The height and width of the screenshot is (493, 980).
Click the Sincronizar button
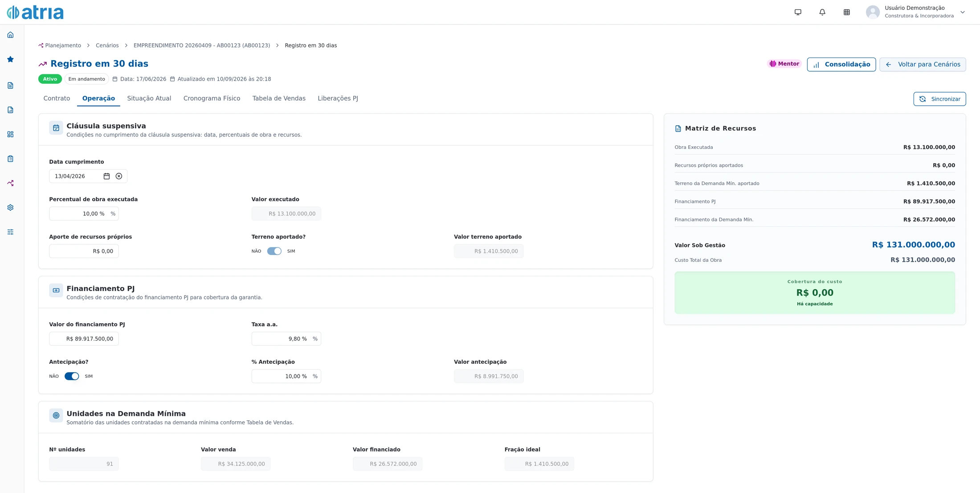pyautogui.click(x=939, y=99)
